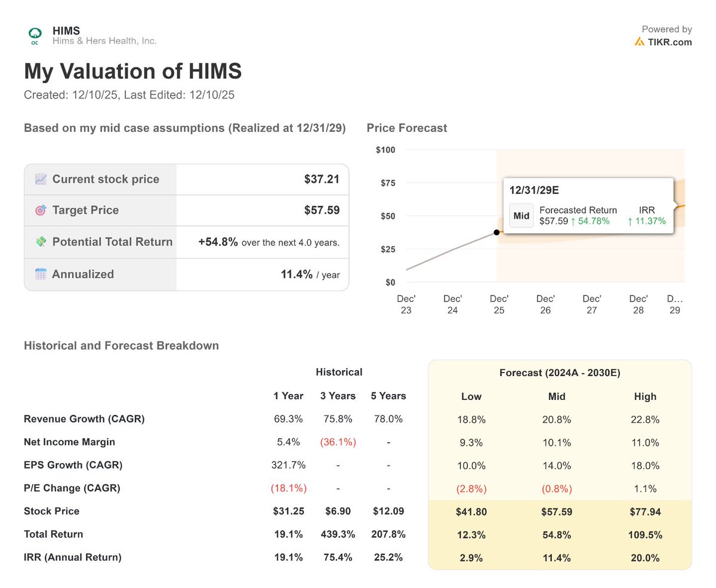Click the Mid stock price value $57.59
Image resolution: width=716 pixels, height=588 pixels.
(x=557, y=511)
